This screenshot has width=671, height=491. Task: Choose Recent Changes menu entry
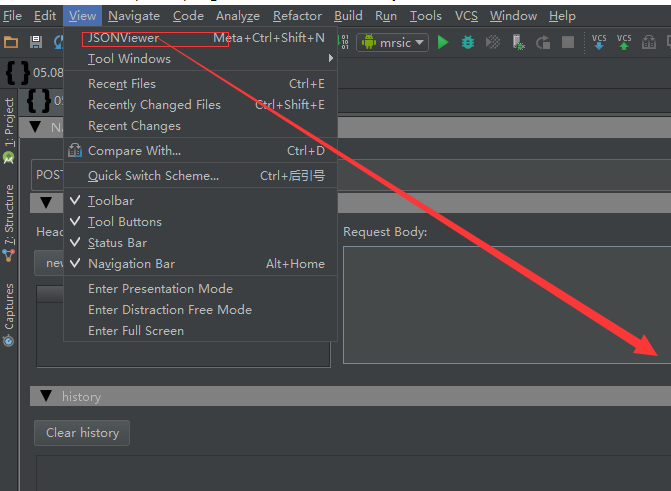200,125
